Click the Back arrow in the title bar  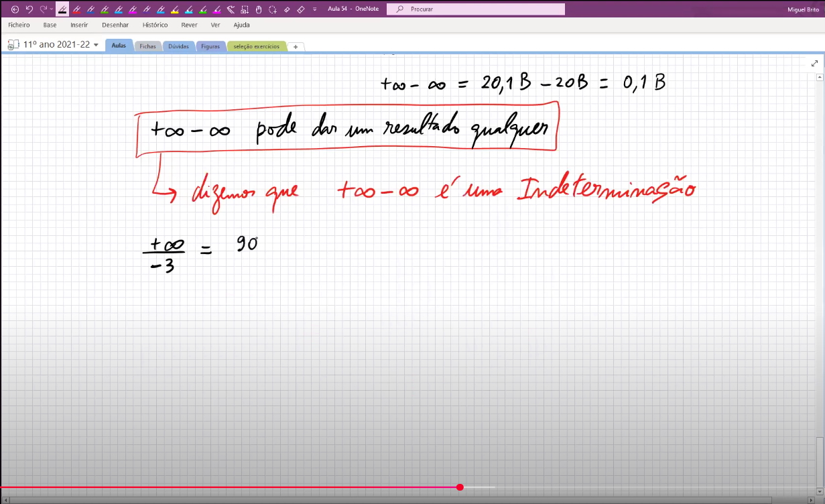(x=15, y=9)
